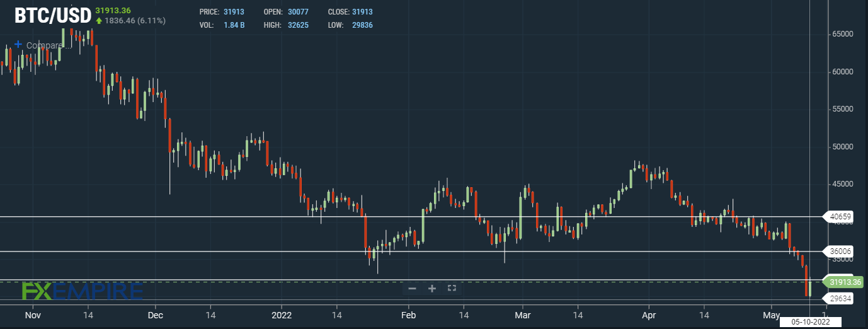Viewport: 868px width, 329px height.
Task: Click the BTC/USD symbol title
Action: [52, 16]
